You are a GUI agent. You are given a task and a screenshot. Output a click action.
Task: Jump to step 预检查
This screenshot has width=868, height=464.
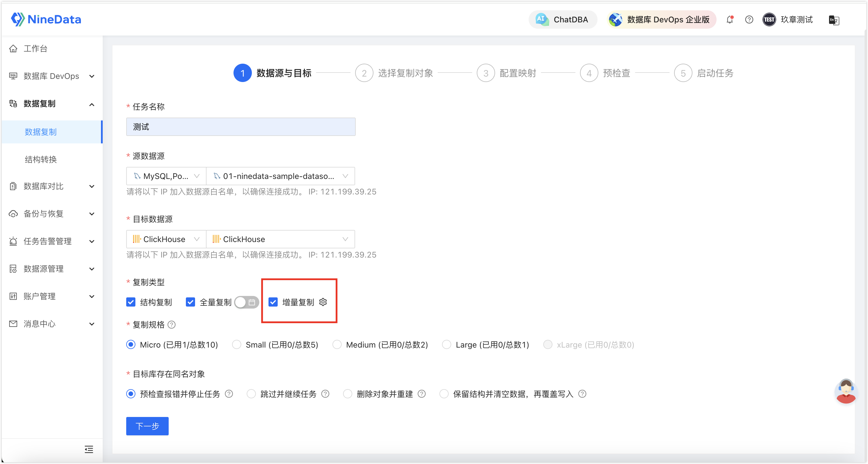(605, 73)
